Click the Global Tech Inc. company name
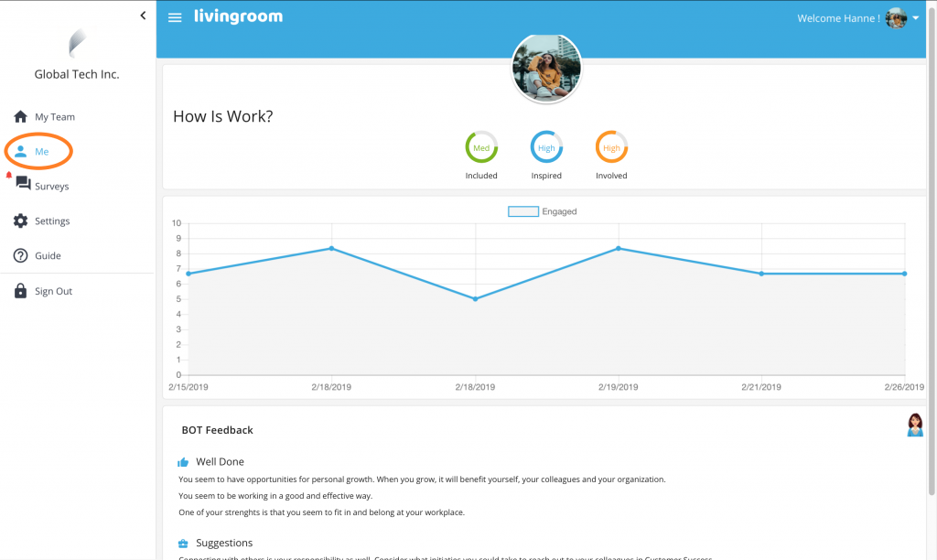This screenshot has width=937, height=560. click(77, 74)
